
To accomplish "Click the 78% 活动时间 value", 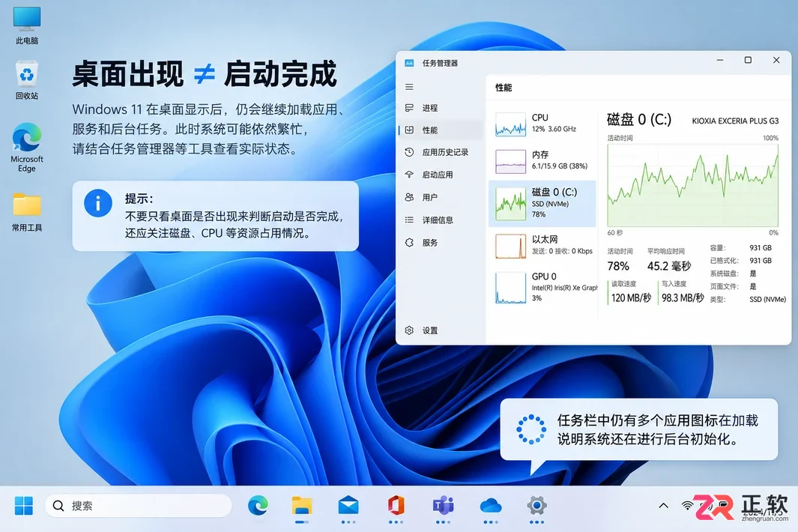I will [x=618, y=266].
